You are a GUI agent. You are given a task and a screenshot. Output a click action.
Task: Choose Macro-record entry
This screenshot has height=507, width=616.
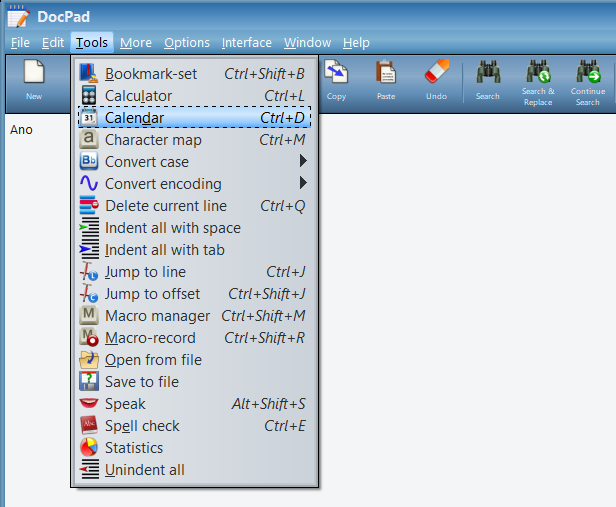pyautogui.click(x=195, y=337)
